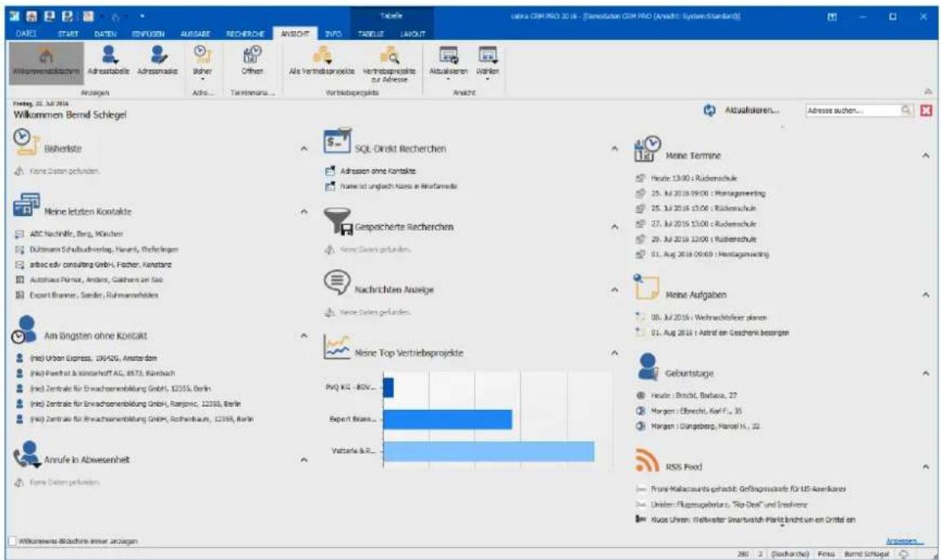
Task: Collapse the Meine Aufgaben section
Action: [926, 295]
